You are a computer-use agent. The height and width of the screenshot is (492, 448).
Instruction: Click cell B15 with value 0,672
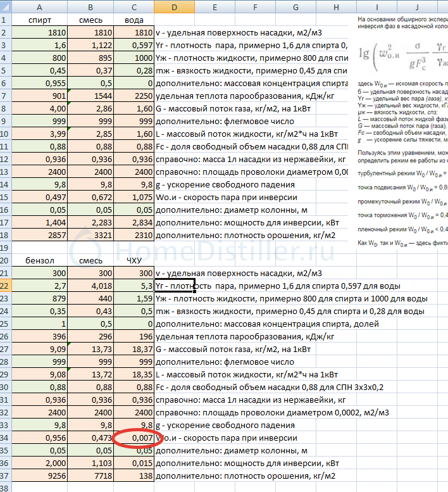[x=90, y=197]
